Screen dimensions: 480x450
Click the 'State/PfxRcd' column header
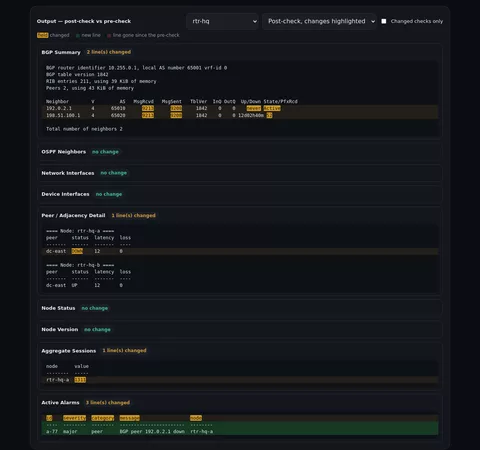click(x=281, y=102)
